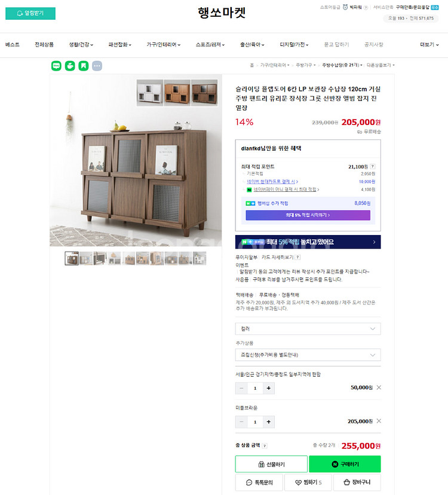Remove the 50,000원 assembly option with X
Screen dimensions: 448x495
(x=379, y=387)
